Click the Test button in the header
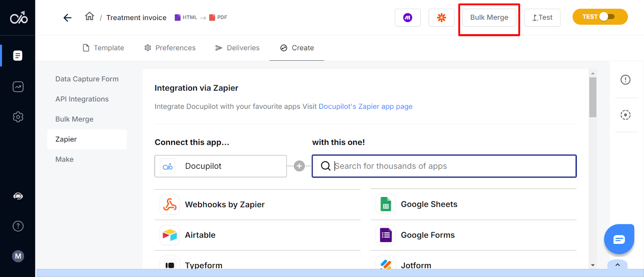The width and height of the screenshot is (644, 277). [x=542, y=18]
